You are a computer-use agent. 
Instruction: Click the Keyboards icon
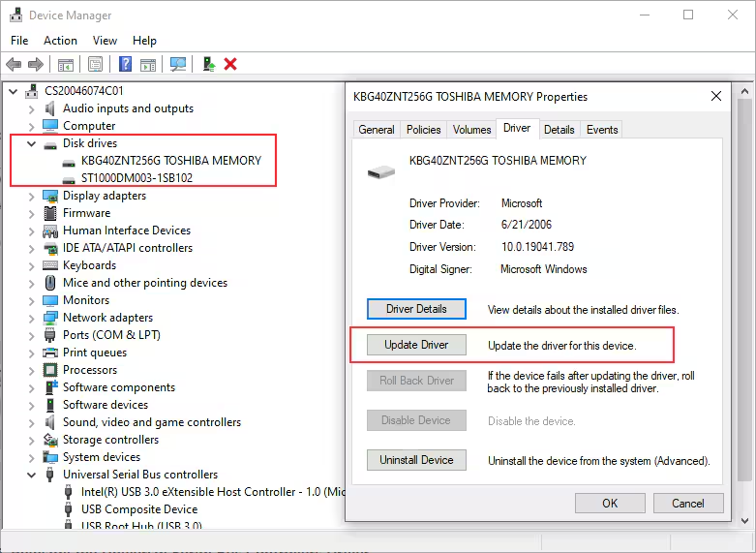tap(50, 265)
